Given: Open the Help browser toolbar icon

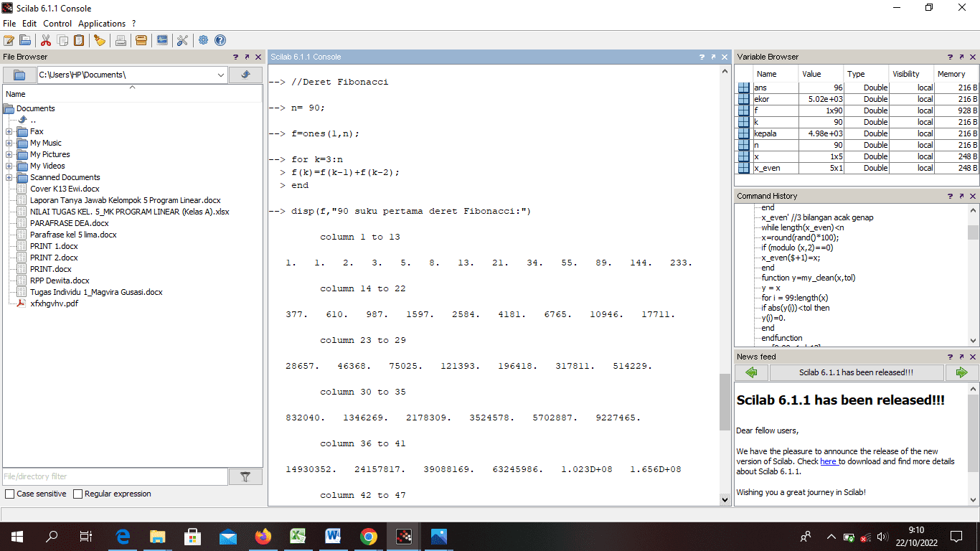Looking at the screenshot, I should tap(220, 40).
